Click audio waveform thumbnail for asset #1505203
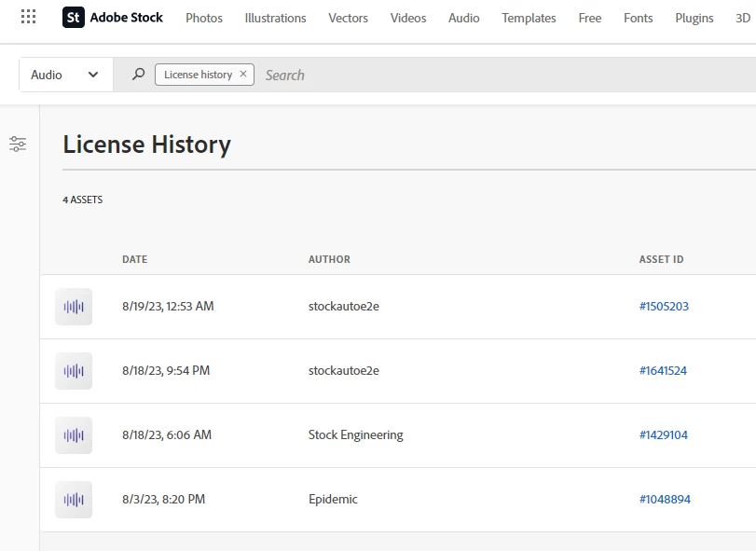The image size is (756, 551). tap(74, 307)
